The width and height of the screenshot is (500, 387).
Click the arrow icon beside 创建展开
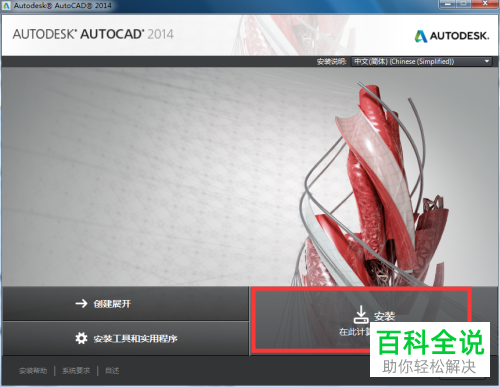(81, 304)
